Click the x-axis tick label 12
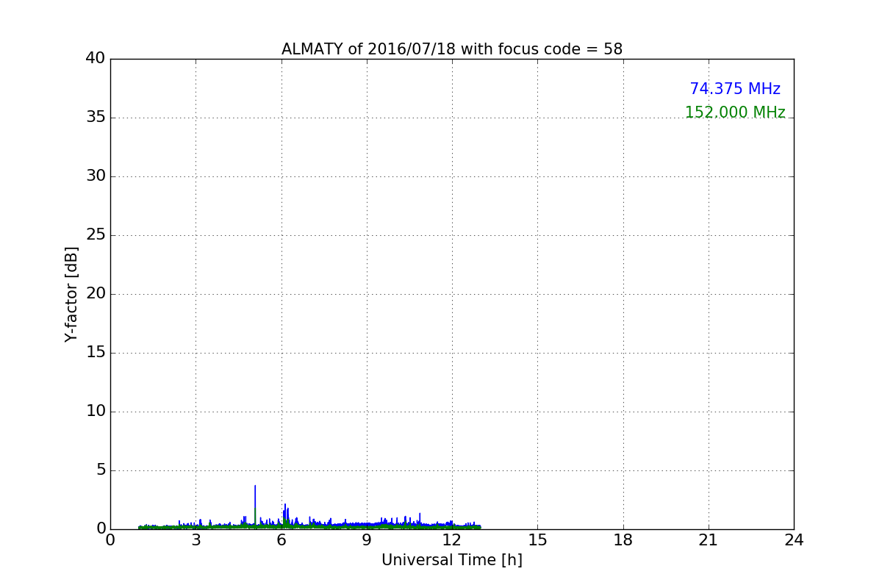882x588 pixels. click(x=452, y=540)
